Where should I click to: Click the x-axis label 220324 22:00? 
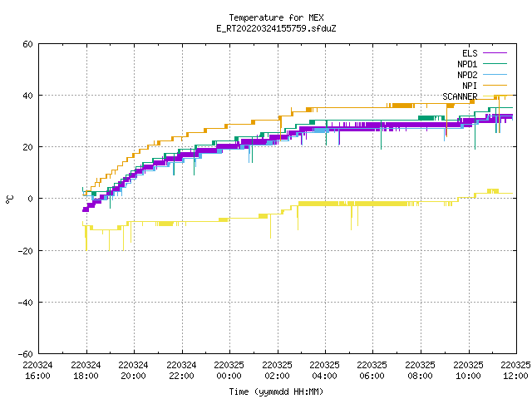181,371
